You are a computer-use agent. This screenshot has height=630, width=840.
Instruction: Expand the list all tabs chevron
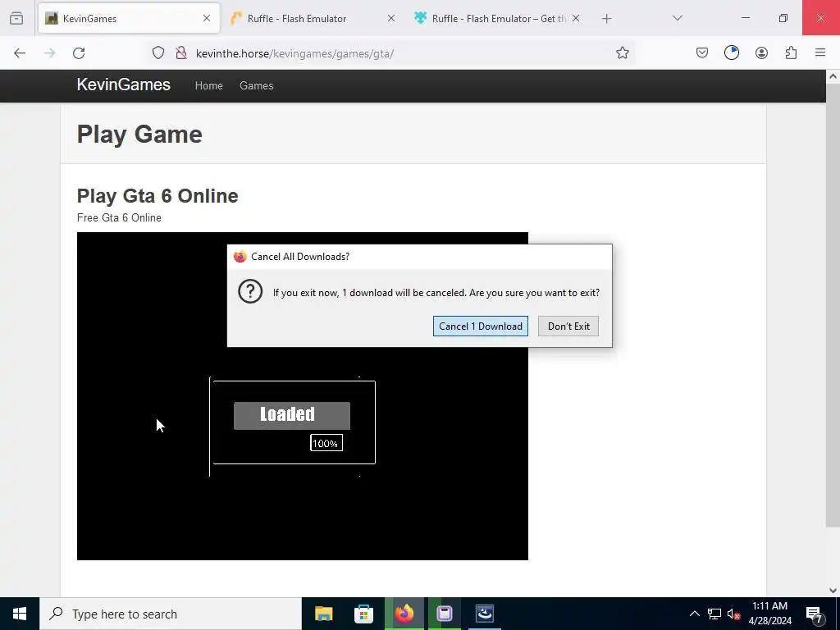pyautogui.click(x=677, y=18)
